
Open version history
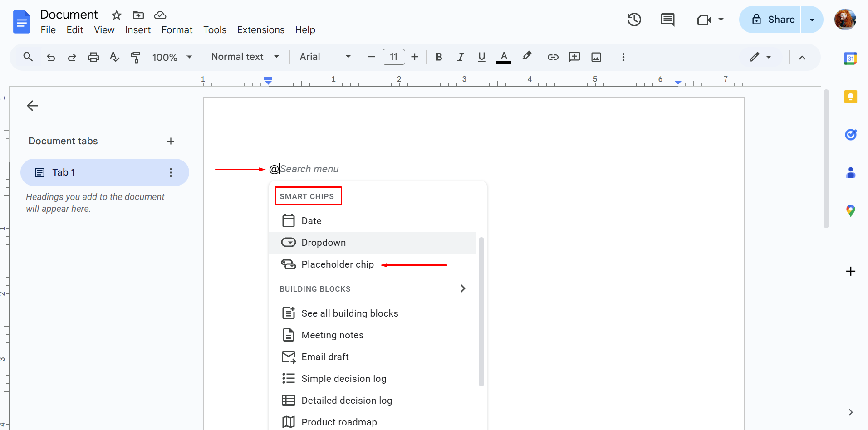[633, 20]
